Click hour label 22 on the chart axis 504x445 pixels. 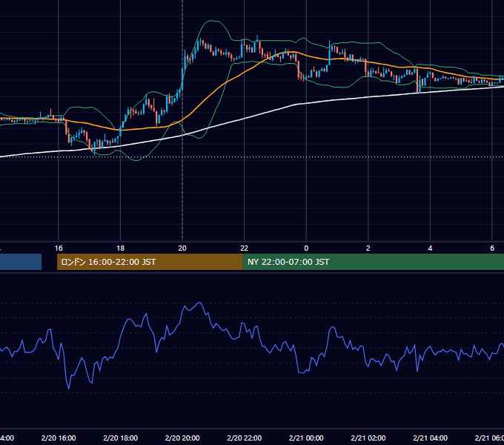(x=245, y=248)
